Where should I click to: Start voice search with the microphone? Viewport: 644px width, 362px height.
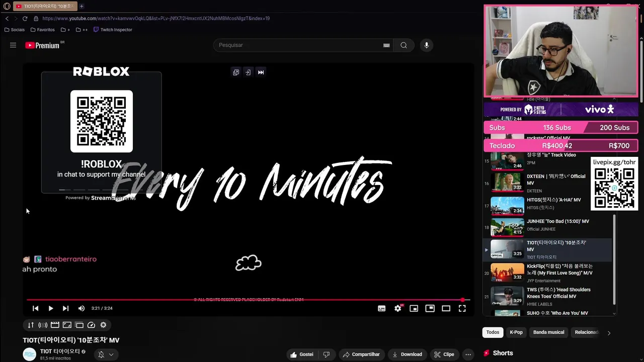pos(426,45)
